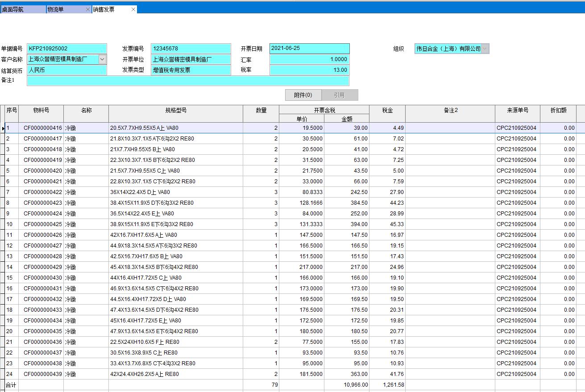This screenshot has width=585, height=392.
Task: Select material cell CF0000000422 in row 7
Action: click(42, 192)
